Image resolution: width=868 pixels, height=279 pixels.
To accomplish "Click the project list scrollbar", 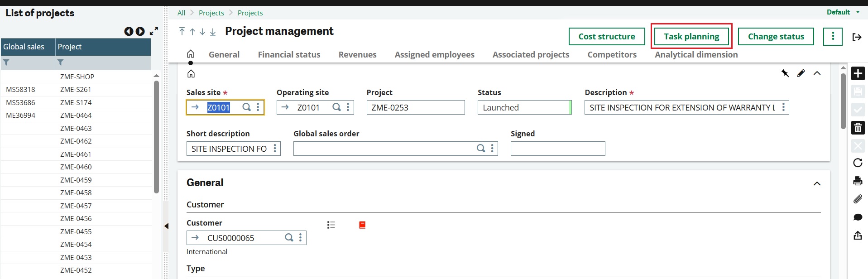I will tap(156, 137).
